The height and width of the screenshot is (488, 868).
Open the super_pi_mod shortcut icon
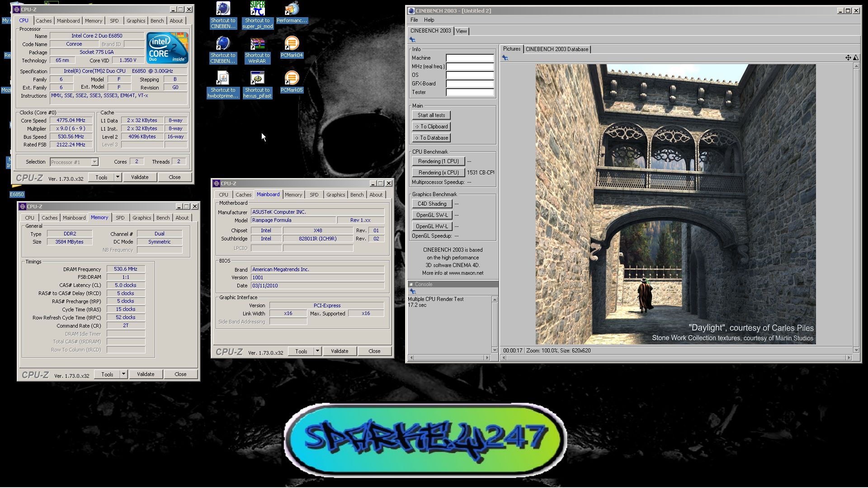tap(257, 15)
